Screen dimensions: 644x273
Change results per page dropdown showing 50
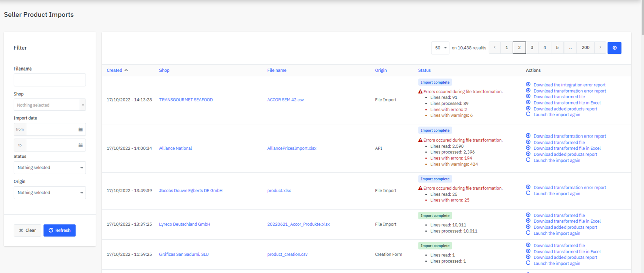[x=440, y=48]
